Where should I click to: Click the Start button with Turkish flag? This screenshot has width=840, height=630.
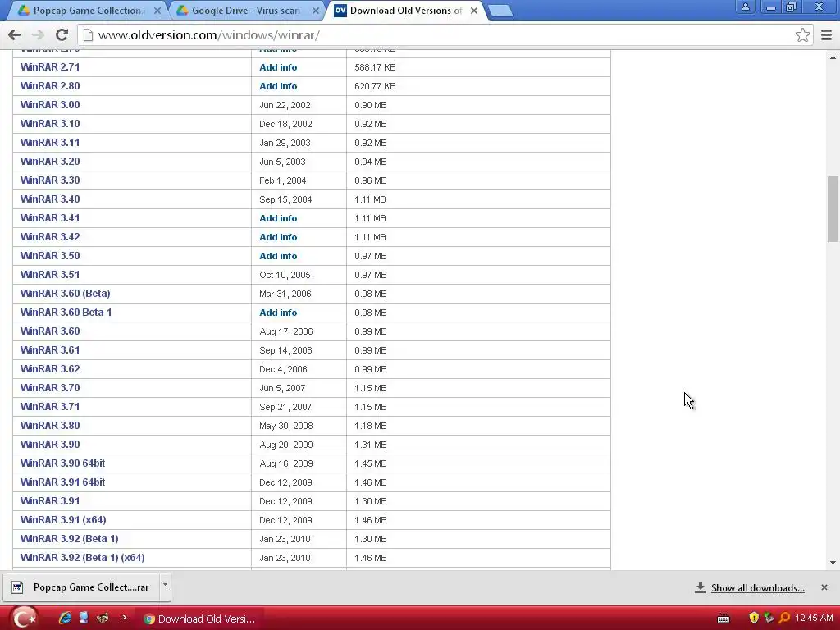pos(24,619)
